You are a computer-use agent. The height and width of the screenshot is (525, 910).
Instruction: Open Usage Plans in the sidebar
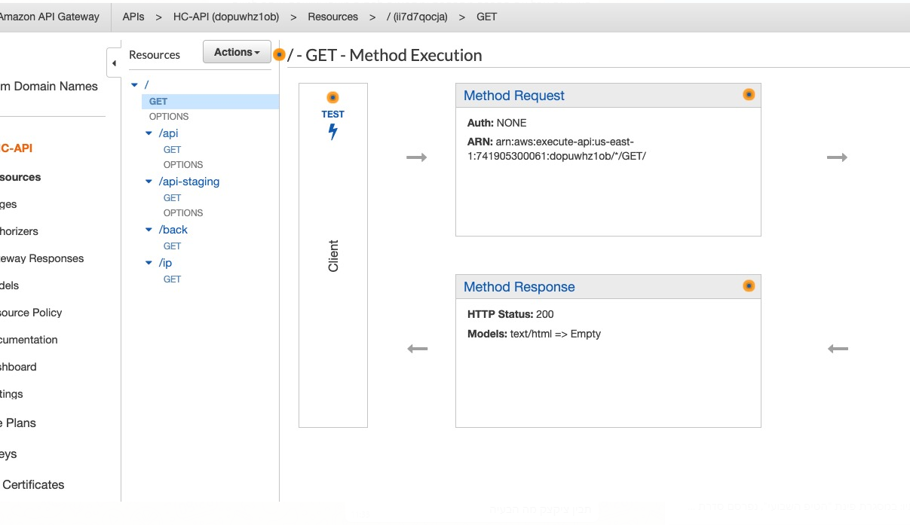tap(18, 423)
